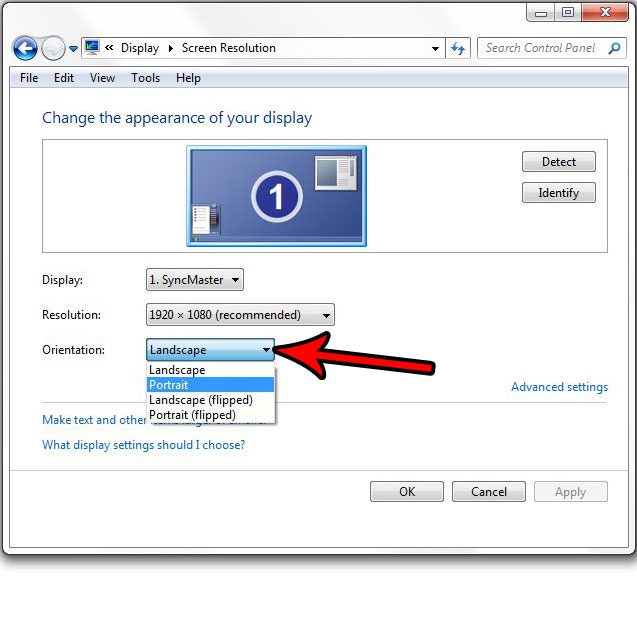Collapse the Orientation dropdown showing Landscape

(210, 350)
